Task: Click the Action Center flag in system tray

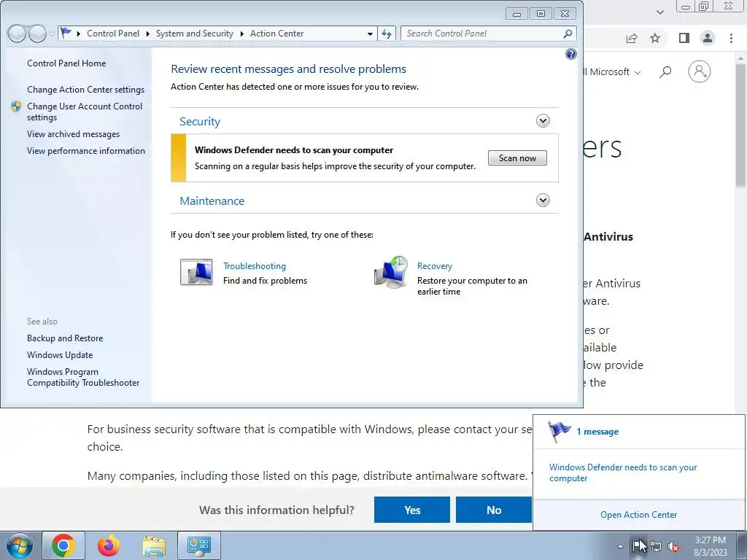Action: [x=637, y=545]
